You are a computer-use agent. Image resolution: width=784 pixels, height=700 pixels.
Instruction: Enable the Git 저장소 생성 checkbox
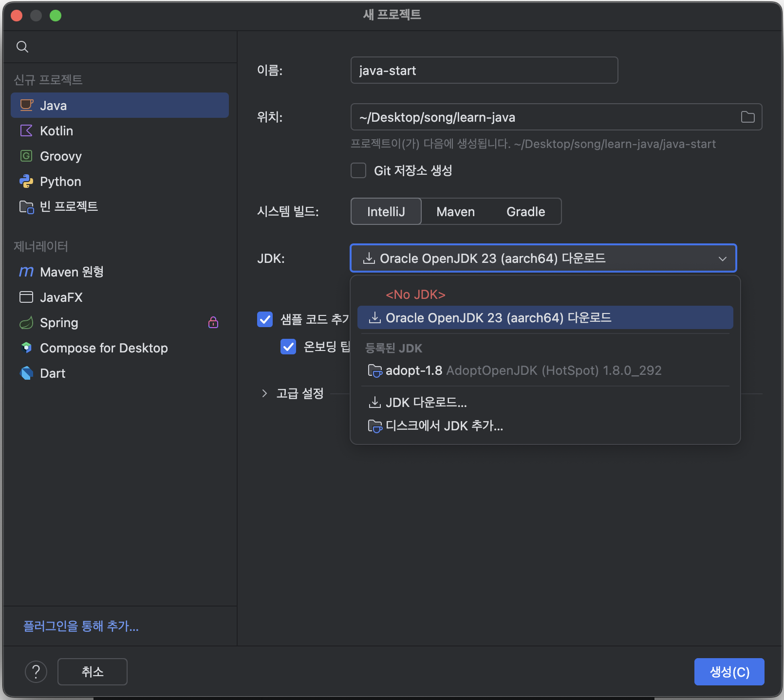(358, 170)
